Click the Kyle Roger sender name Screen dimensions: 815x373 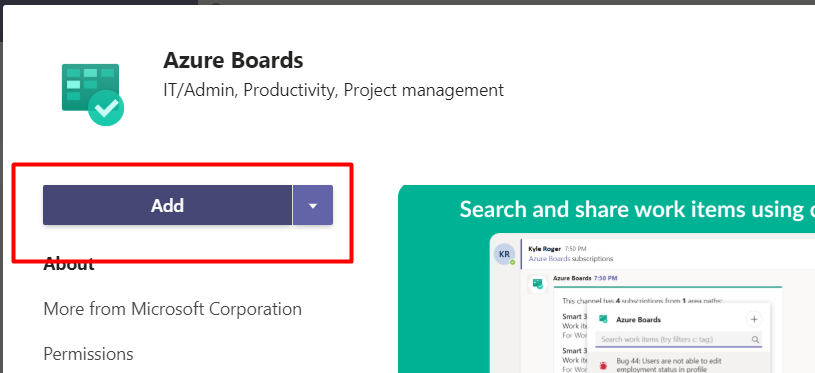[x=545, y=249]
